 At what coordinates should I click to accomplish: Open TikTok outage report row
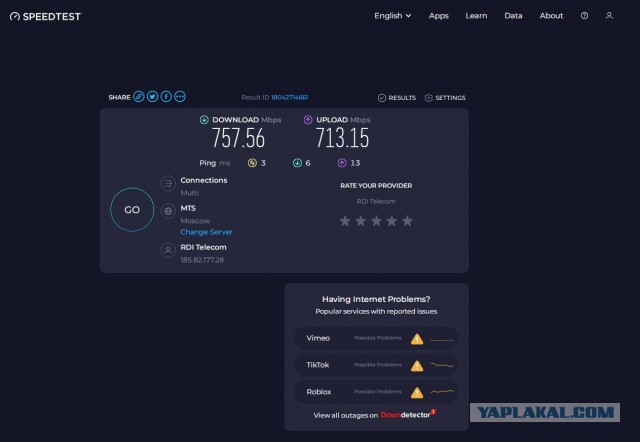[376, 365]
